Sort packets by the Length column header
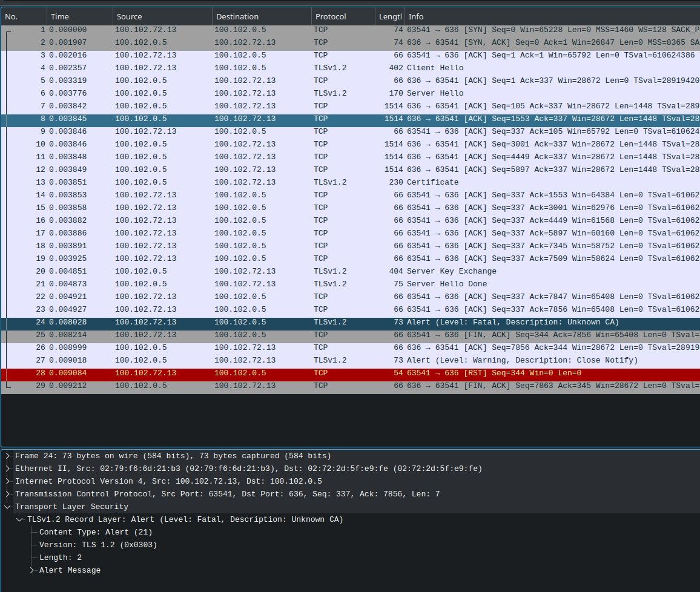700x592 pixels. click(390, 16)
